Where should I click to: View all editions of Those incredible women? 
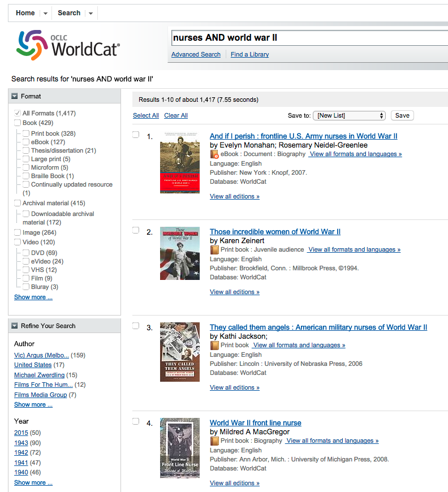click(235, 292)
